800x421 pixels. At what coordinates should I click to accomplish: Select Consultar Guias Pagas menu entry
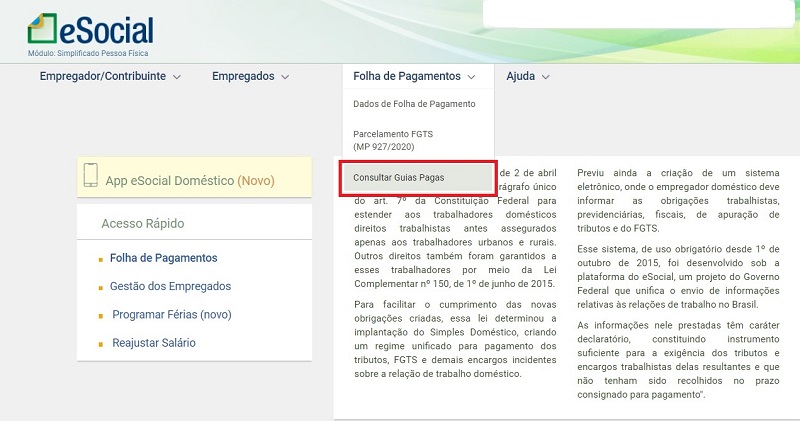[x=399, y=177]
